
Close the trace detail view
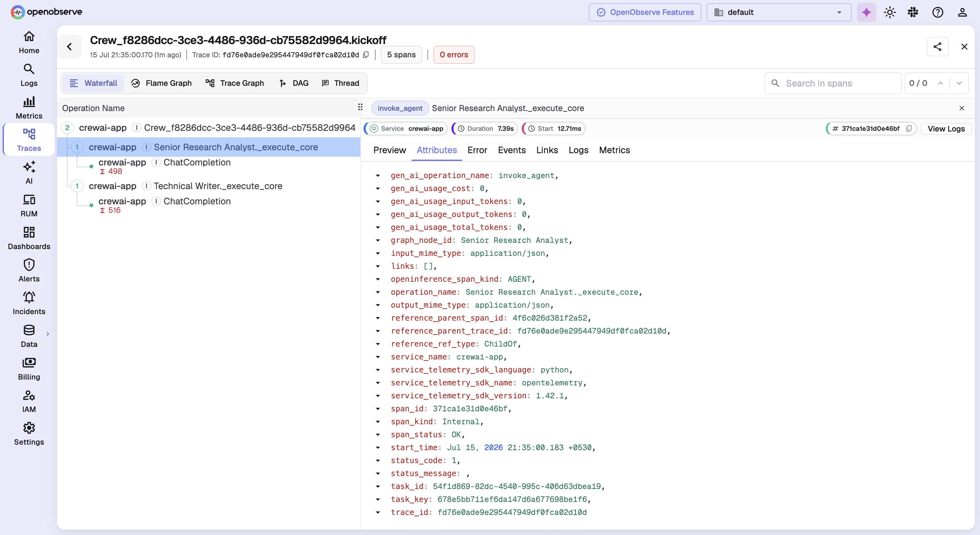[x=964, y=46]
